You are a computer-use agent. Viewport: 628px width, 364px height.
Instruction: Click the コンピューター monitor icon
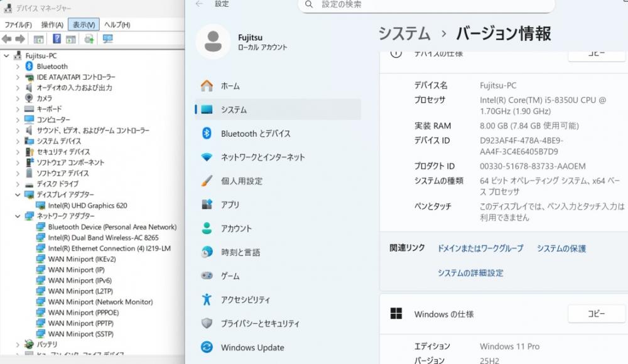click(x=29, y=120)
